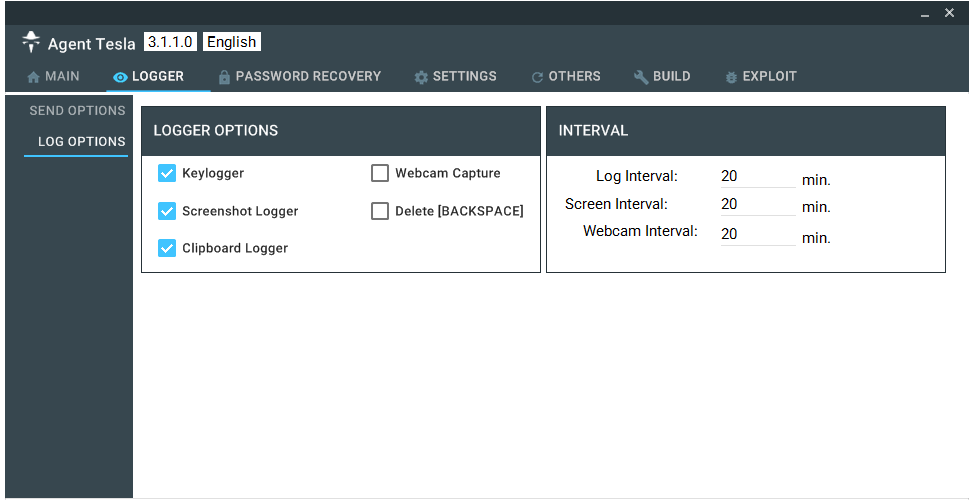Enable the Webcam Capture checkbox

380,173
